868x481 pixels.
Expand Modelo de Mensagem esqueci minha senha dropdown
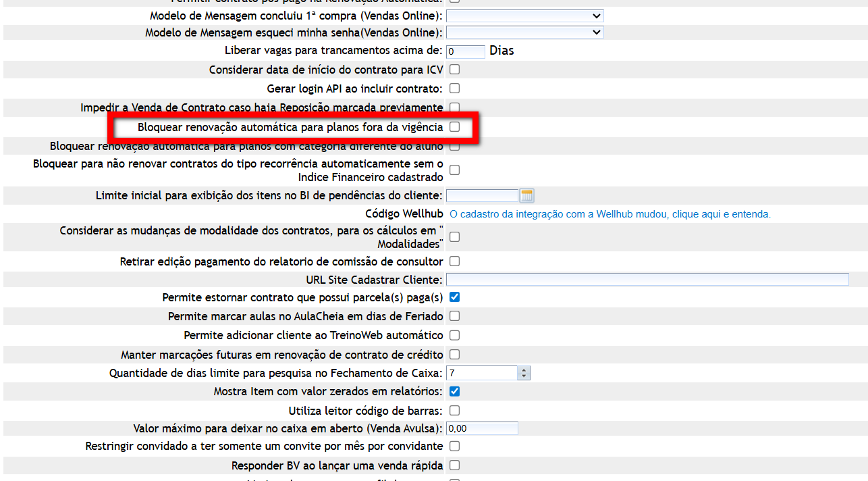coord(524,32)
